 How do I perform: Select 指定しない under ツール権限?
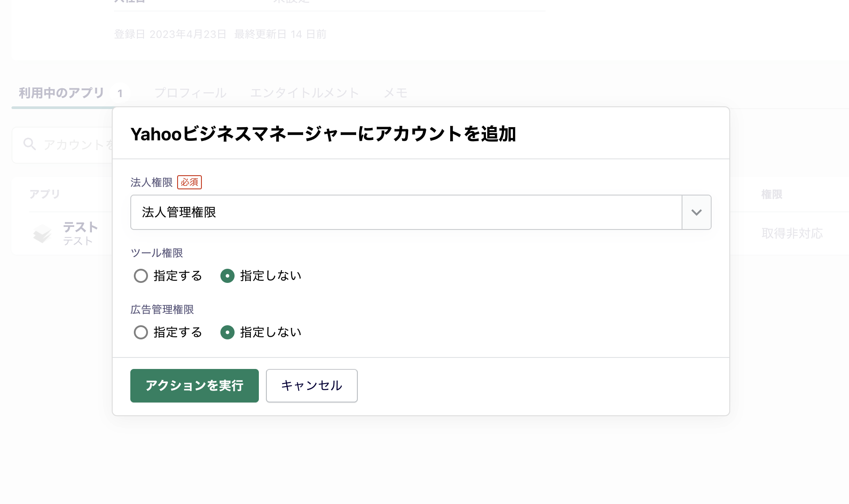click(227, 276)
